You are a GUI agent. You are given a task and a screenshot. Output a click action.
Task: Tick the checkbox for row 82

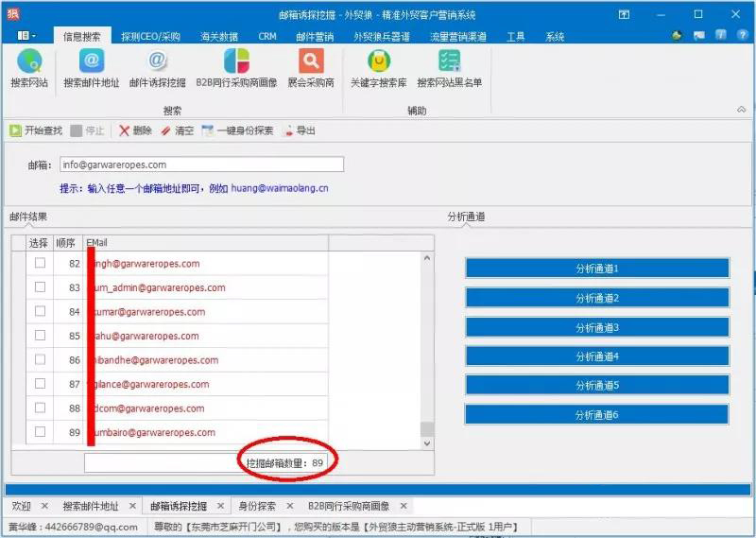pos(40,263)
